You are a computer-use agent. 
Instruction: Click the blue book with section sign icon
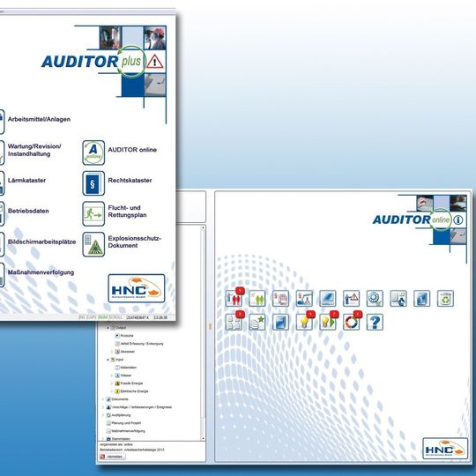point(421,299)
